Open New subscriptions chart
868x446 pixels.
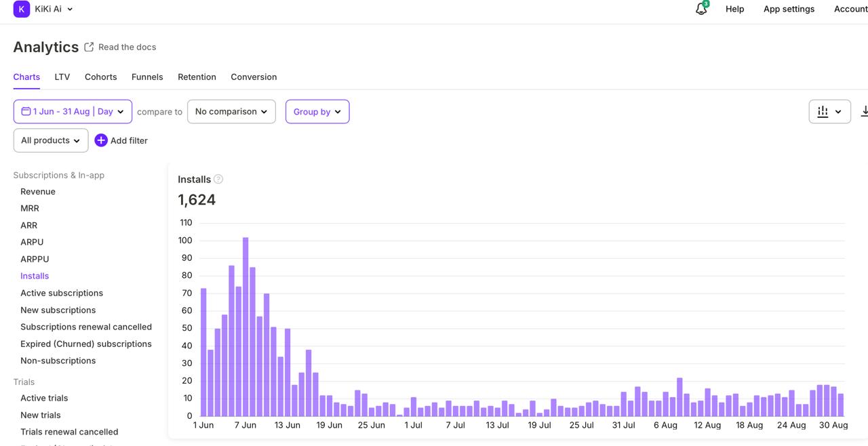coord(58,310)
